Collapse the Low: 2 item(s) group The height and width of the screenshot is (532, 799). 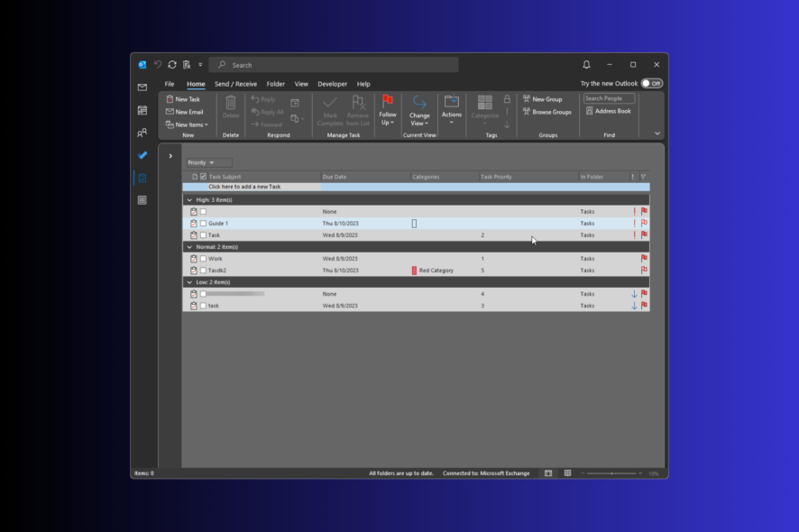click(189, 282)
